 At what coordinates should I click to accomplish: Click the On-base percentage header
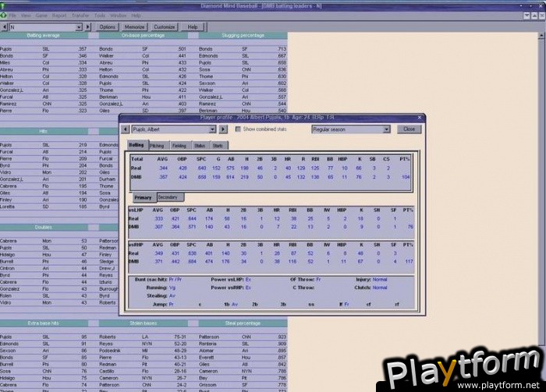(143, 36)
